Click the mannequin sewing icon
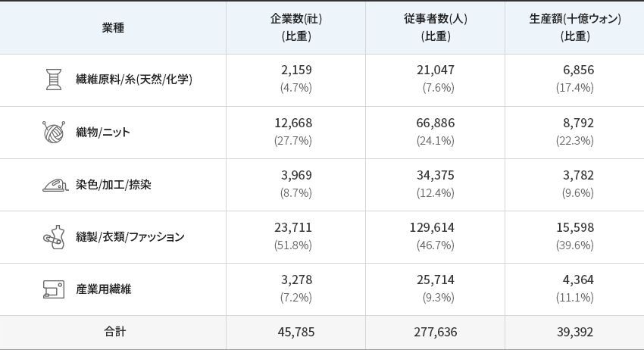The width and height of the screenshot is (644, 350). [55, 237]
